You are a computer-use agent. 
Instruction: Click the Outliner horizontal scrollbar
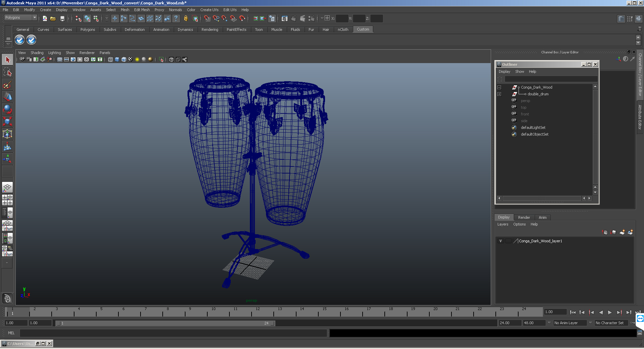(541, 198)
